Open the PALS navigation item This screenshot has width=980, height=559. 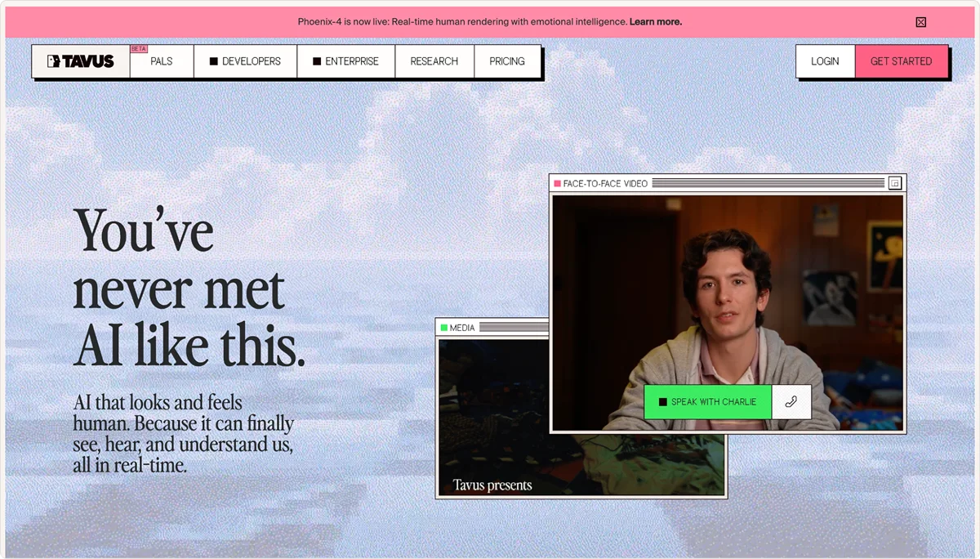tap(161, 60)
